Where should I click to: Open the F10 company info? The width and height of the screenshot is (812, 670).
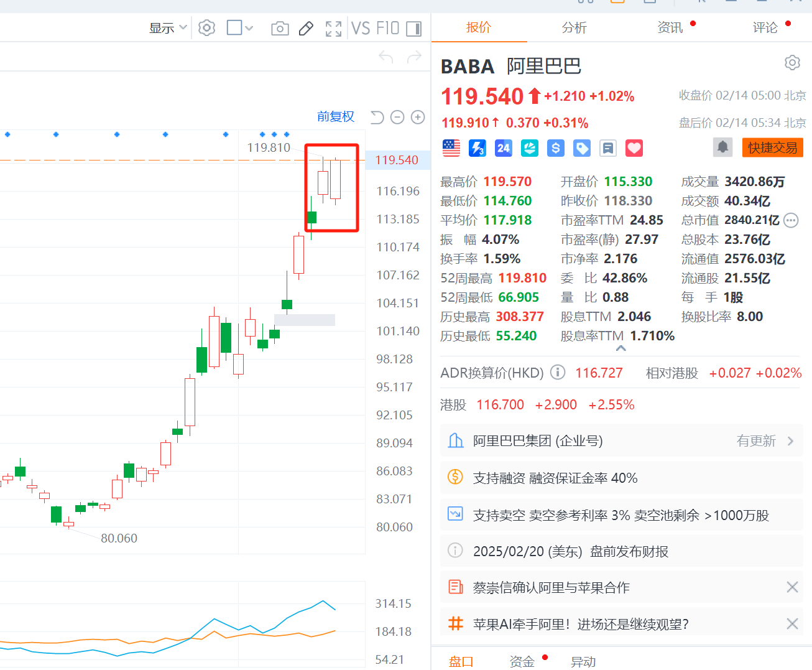387,29
